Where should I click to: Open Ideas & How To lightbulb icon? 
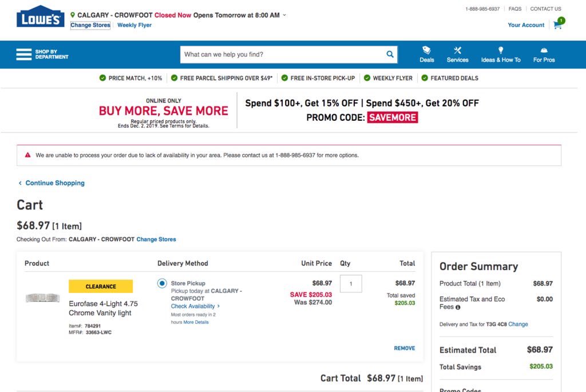tap(501, 50)
